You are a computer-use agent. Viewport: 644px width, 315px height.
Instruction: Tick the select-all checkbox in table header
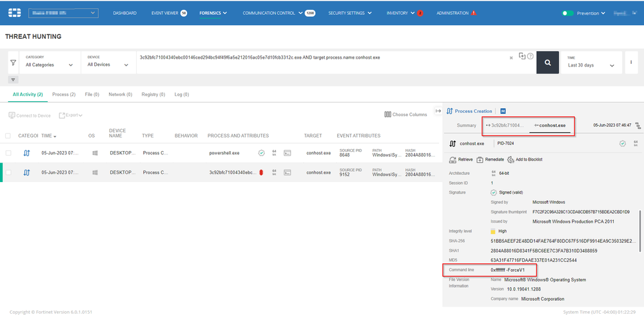click(x=8, y=136)
